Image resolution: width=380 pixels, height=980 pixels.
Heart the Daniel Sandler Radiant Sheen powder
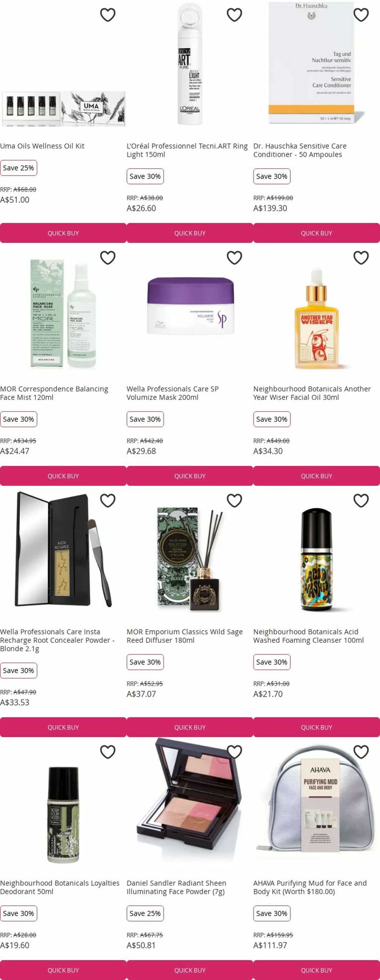coord(234,752)
